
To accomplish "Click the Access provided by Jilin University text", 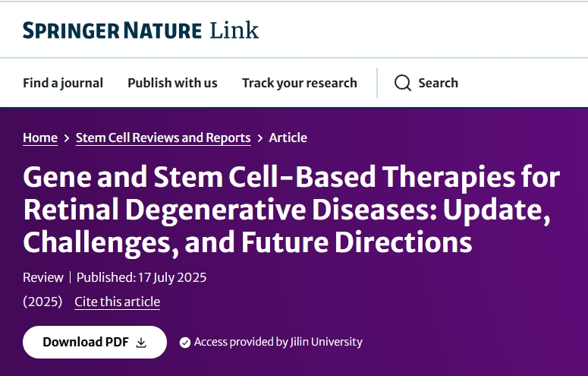I will click(278, 342).
